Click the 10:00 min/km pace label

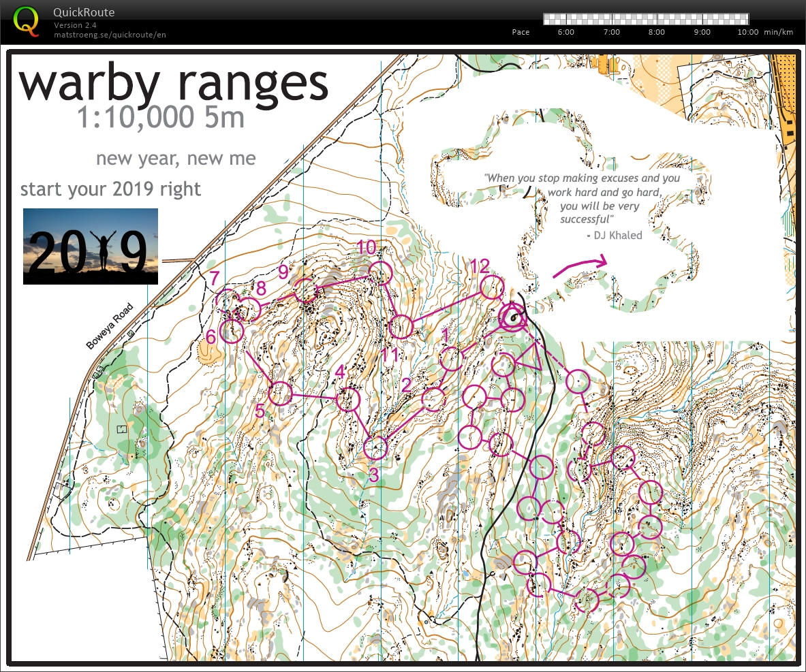tap(749, 31)
